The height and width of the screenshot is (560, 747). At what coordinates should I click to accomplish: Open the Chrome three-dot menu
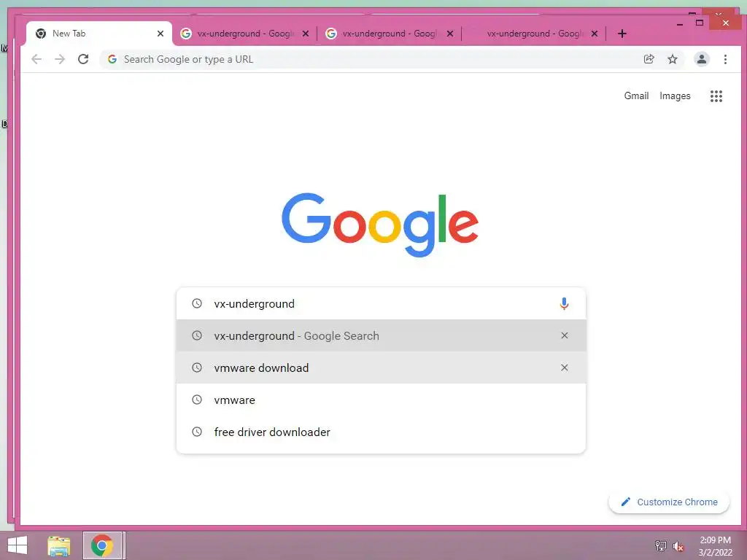click(725, 59)
